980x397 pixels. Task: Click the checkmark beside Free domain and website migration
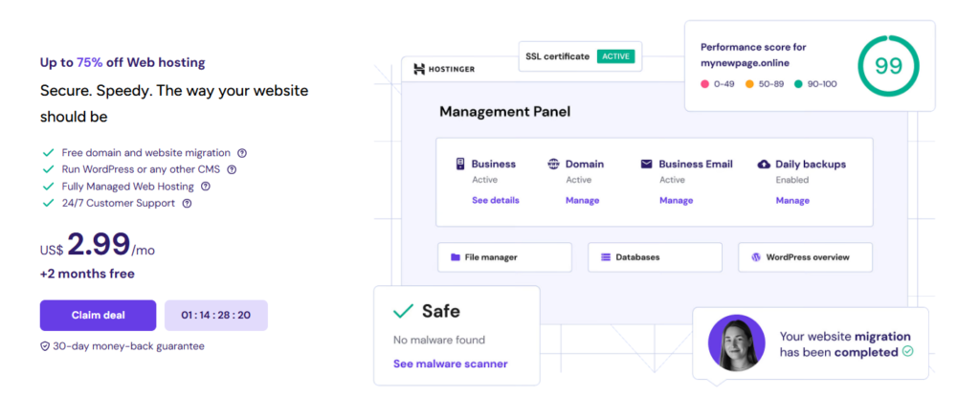(48, 152)
